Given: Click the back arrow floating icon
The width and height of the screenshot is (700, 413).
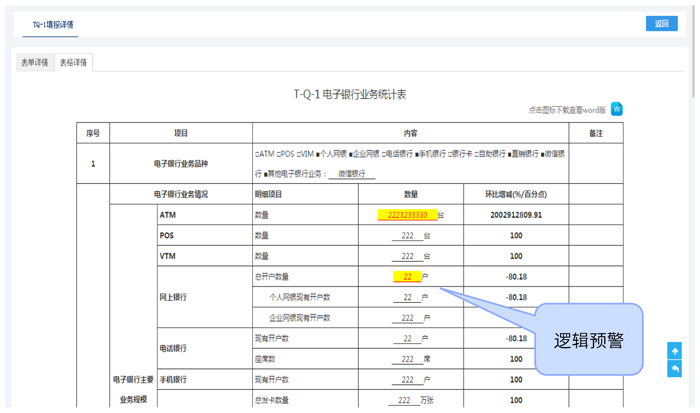Looking at the screenshot, I should click(x=675, y=369).
